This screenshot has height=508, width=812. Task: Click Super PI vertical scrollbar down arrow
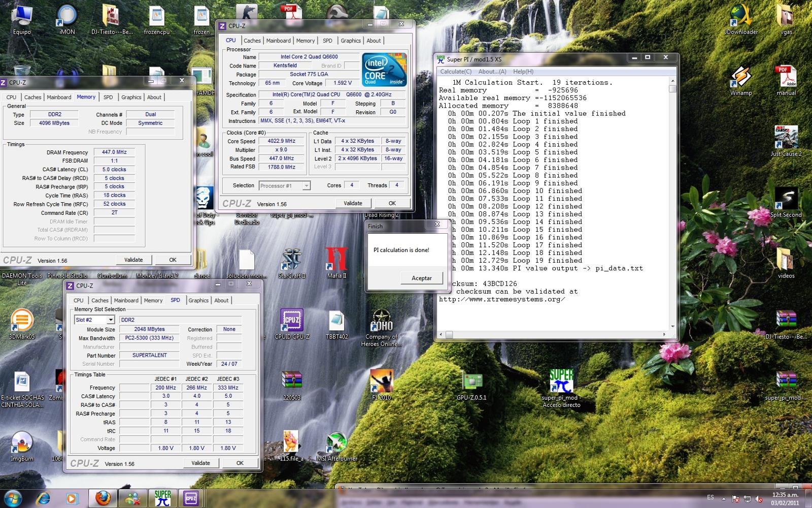672,326
